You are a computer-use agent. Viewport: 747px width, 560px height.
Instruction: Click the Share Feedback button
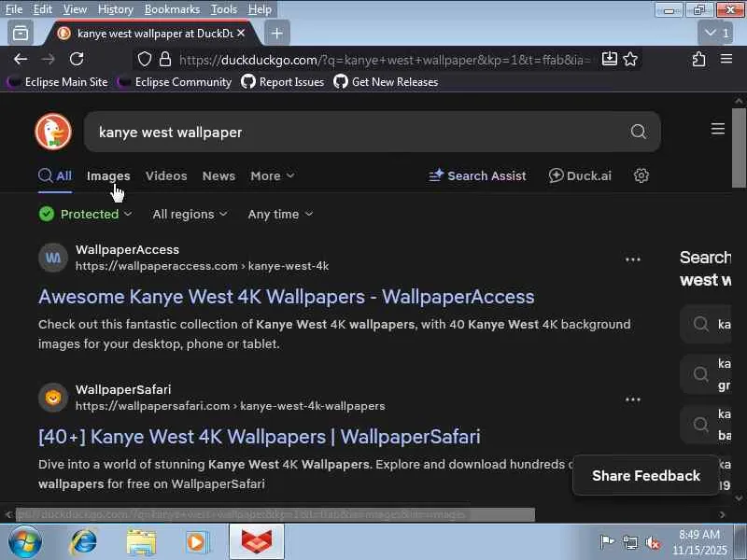(646, 475)
